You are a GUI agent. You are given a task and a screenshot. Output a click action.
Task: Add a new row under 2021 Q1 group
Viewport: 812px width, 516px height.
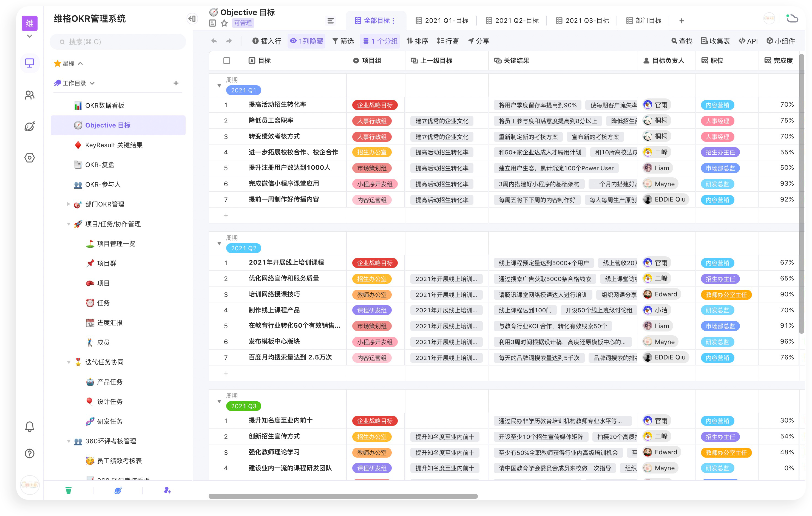tap(226, 215)
